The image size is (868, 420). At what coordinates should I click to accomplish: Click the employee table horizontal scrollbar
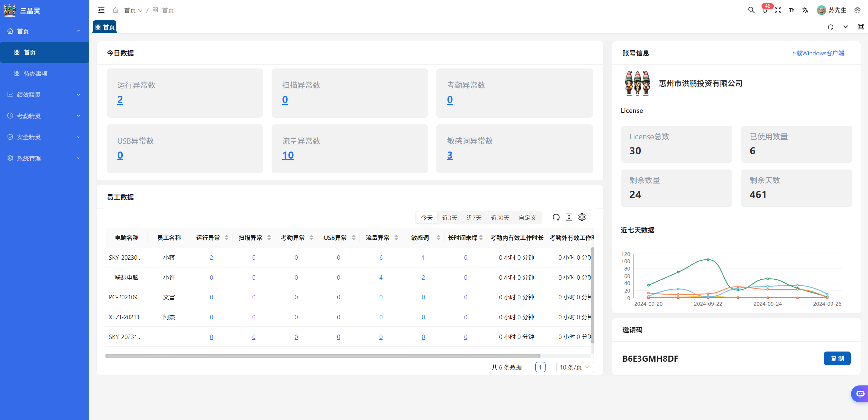[322, 356]
